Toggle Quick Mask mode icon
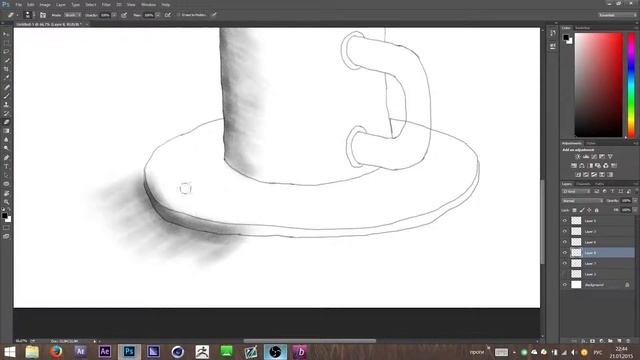 (x=6, y=228)
